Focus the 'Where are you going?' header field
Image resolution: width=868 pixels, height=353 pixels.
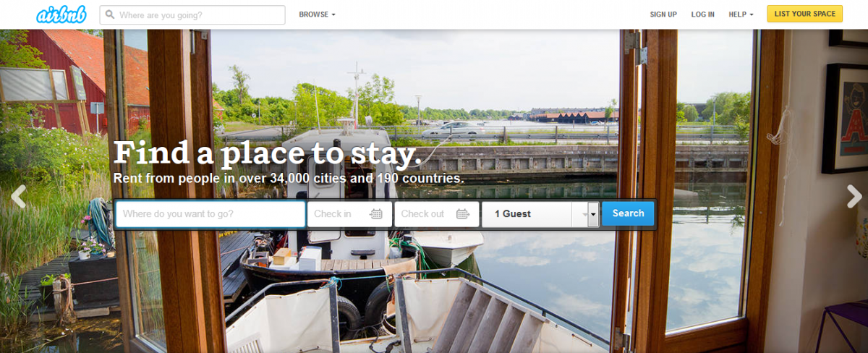point(192,14)
